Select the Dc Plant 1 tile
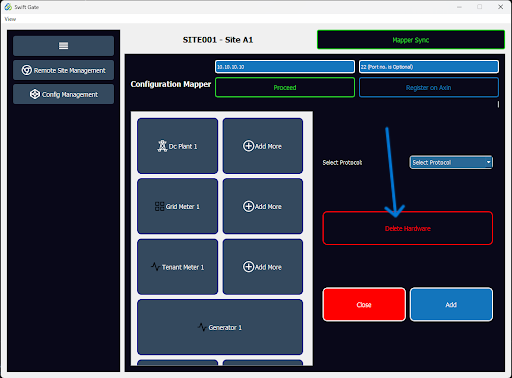The width and height of the screenshot is (512, 378). (x=177, y=146)
